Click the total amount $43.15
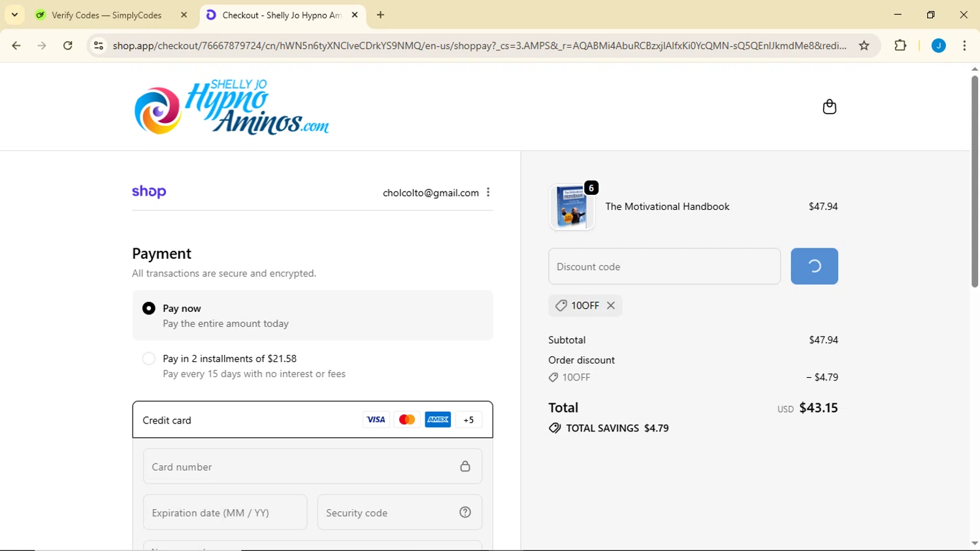Viewport: 980px width, 551px height. 819,408
